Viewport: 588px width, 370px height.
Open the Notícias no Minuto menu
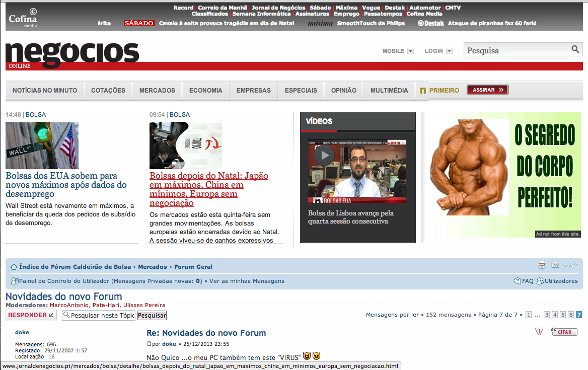coord(45,90)
